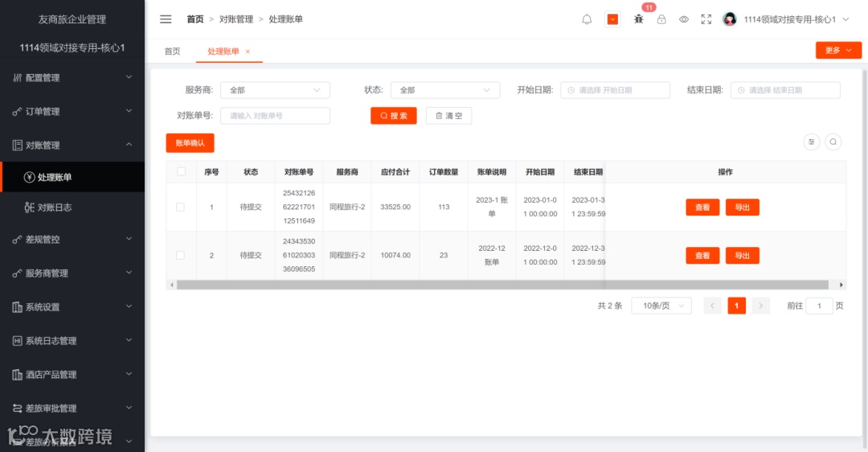Image resolution: width=868 pixels, height=452 pixels.
Task: Switch to the 首页 tab
Action: click(172, 51)
